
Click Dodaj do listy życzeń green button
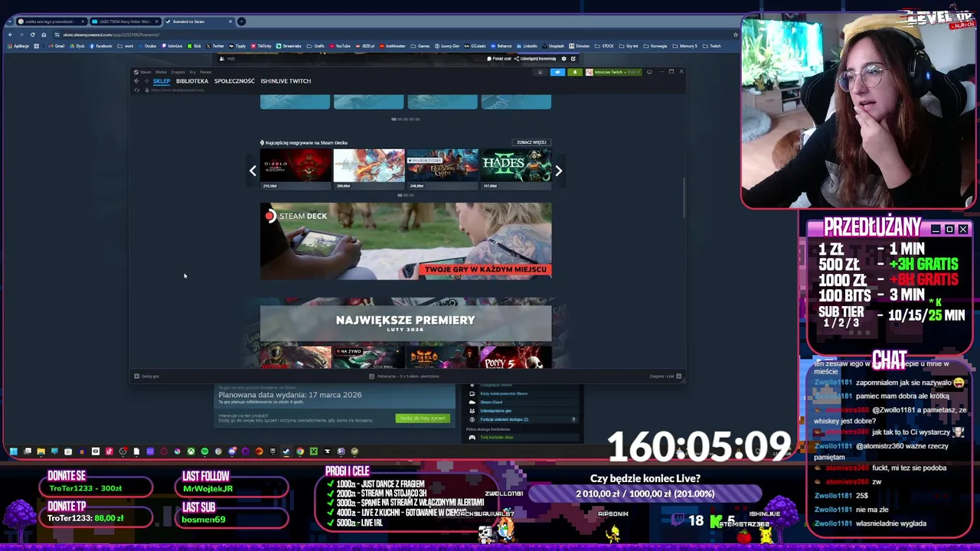(421, 419)
